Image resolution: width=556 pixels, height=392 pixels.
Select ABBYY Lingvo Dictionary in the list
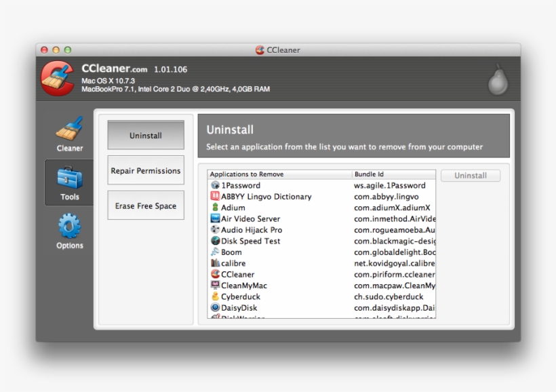point(266,197)
